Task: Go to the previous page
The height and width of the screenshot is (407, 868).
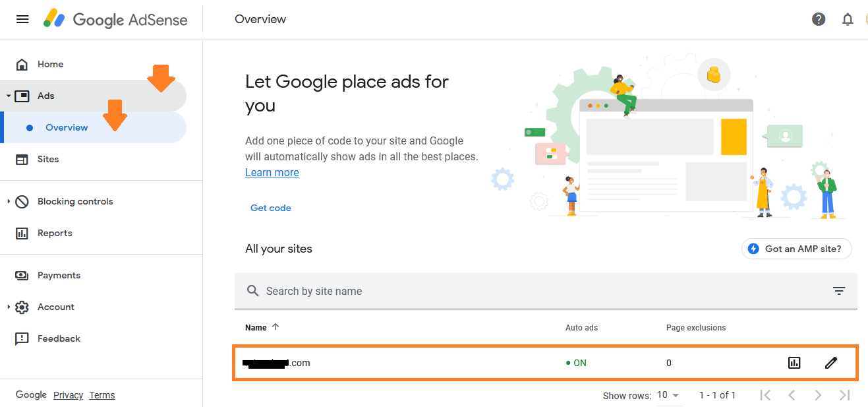Action: click(792, 395)
